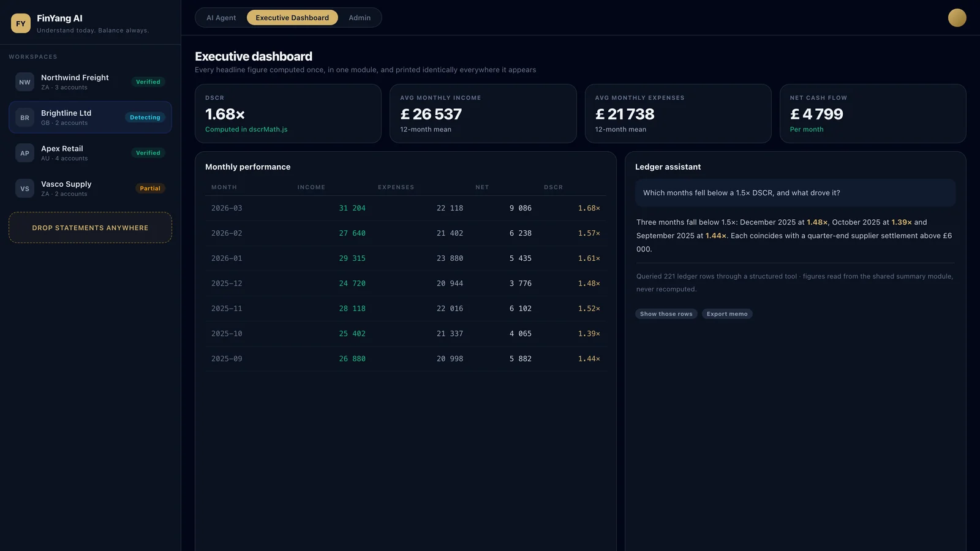Select the 2025-10 month cell
The width and height of the screenshot is (980, 551).
coord(227,334)
